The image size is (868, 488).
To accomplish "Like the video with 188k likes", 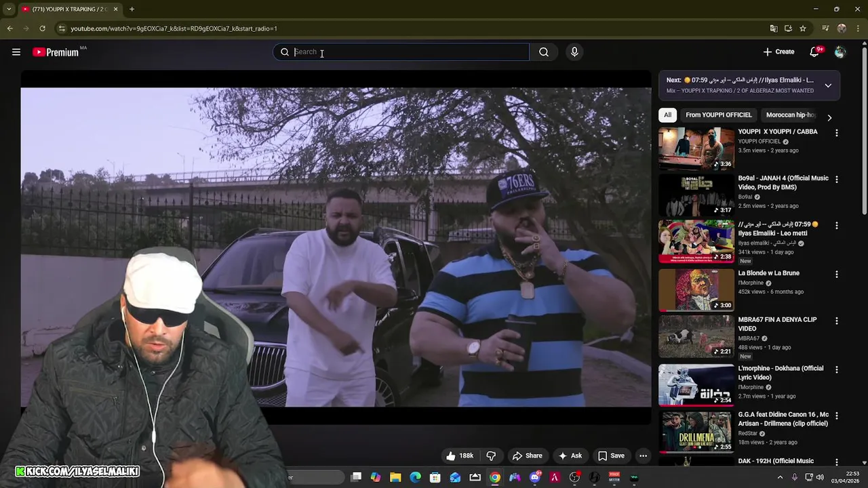I will [x=460, y=456].
